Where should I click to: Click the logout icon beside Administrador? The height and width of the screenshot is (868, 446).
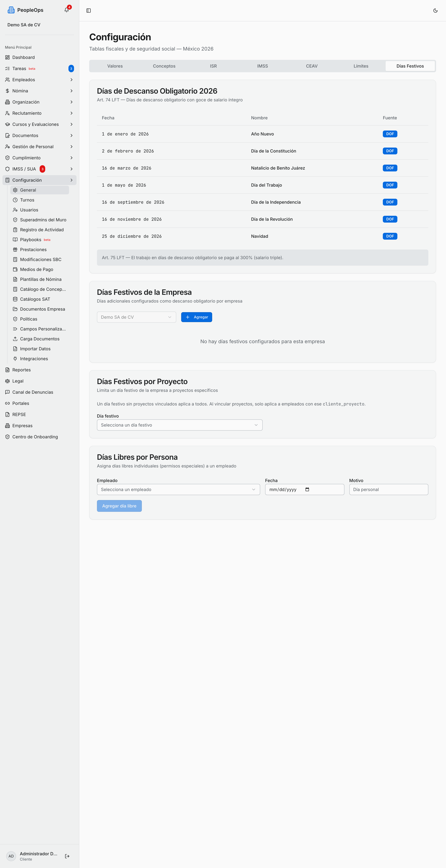pyautogui.click(x=67, y=856)
